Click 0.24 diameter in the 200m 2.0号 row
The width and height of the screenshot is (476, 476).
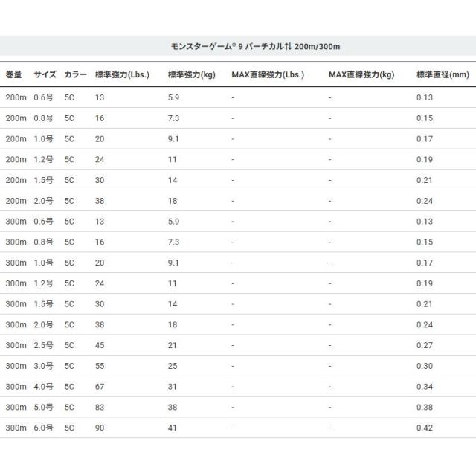pos(425,201)
